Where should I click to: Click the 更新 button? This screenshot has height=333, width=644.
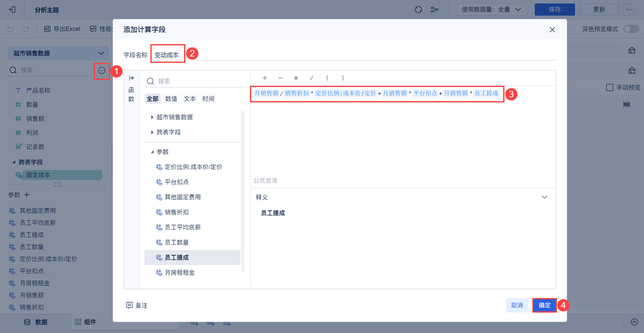click(599, 10)
